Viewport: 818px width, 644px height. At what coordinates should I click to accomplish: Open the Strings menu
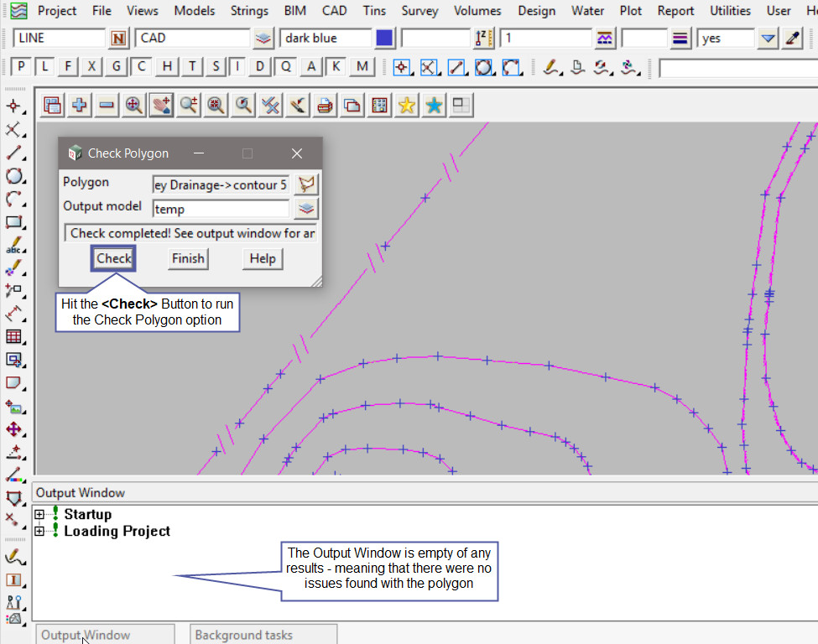[249, 11]
